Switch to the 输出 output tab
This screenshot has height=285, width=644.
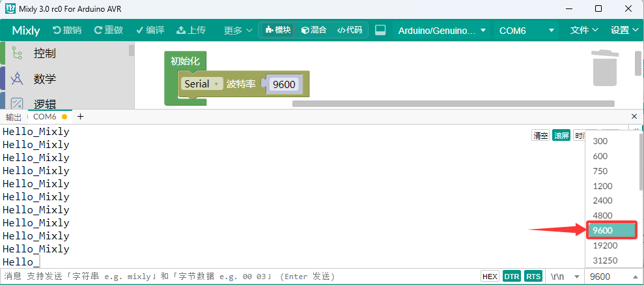point(14,117)
